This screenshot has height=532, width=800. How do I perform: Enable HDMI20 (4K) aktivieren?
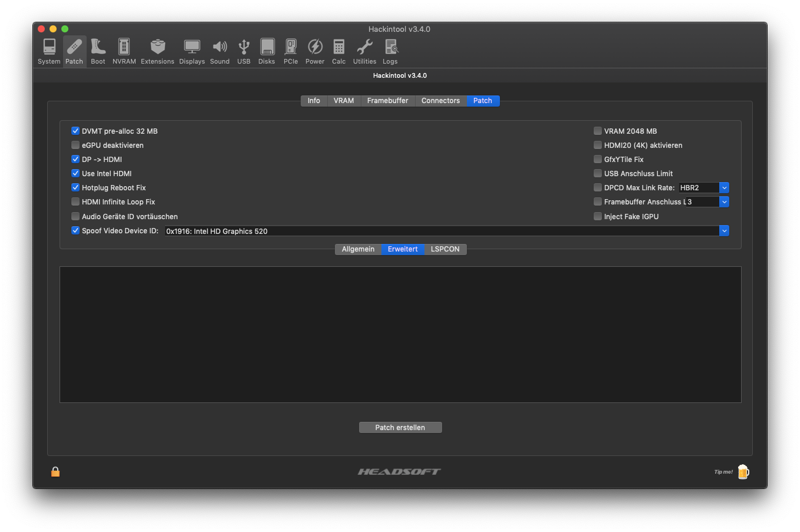pos(598,145)
